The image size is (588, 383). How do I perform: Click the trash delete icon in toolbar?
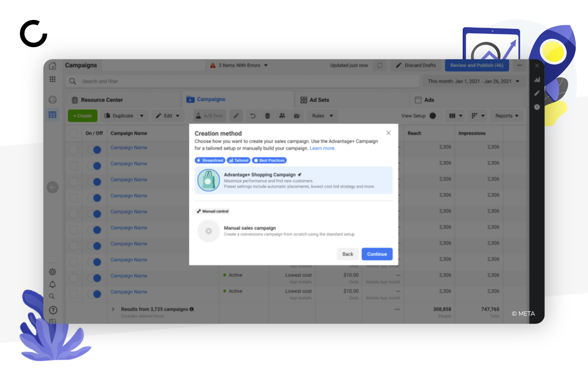click(268, 116)
